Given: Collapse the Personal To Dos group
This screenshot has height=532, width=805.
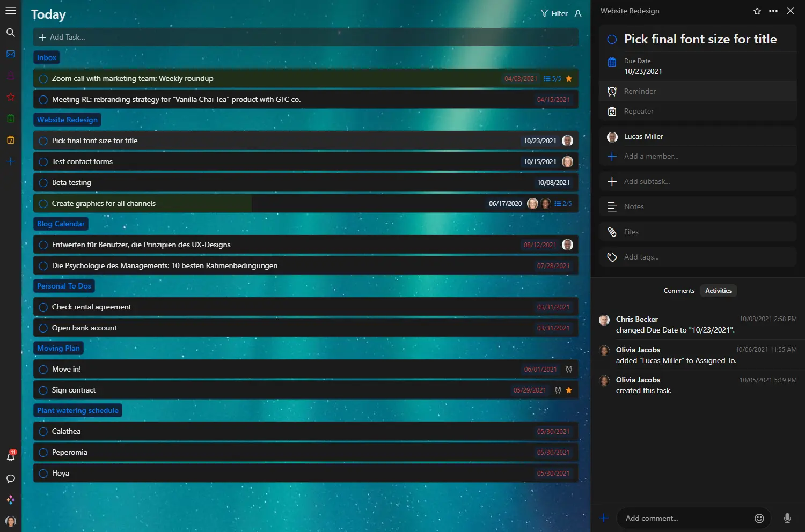Looking at the screenshot, I should coord(64,286).
